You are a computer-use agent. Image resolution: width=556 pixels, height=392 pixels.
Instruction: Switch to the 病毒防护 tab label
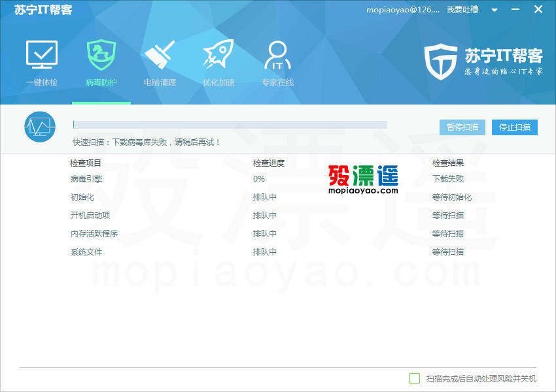point(101,82)
